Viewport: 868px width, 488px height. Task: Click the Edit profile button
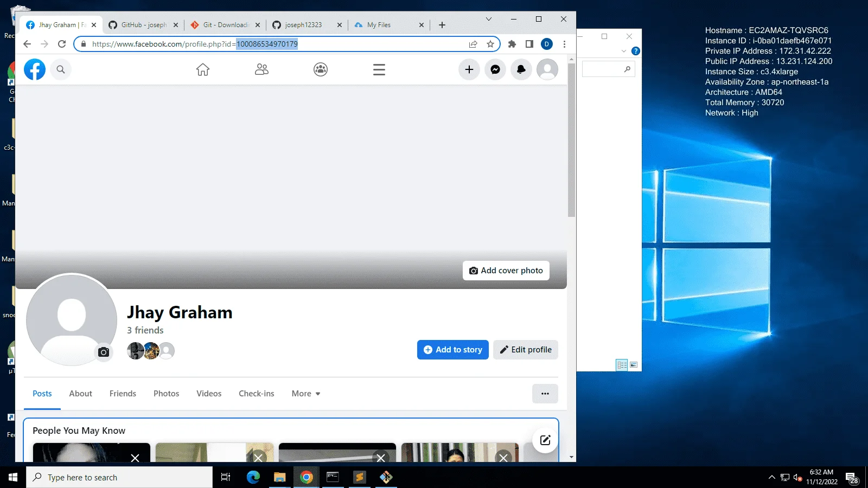click(x=526, y=350)
